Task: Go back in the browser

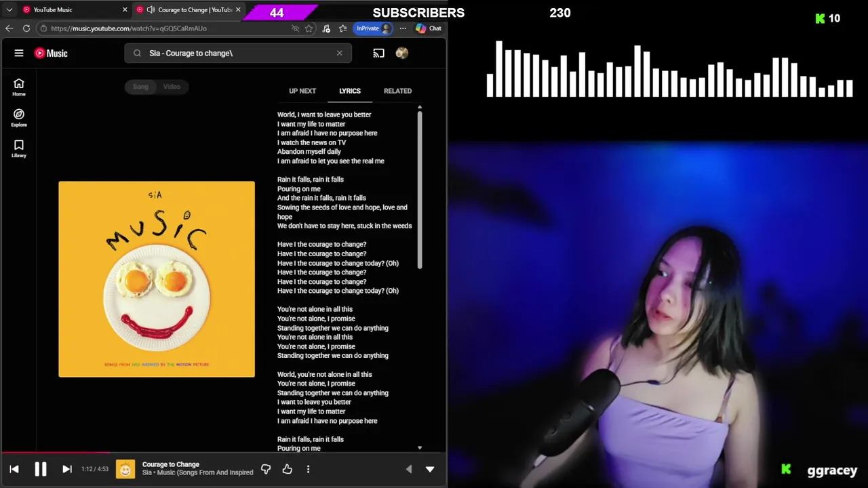Action: tap(9, 28)
